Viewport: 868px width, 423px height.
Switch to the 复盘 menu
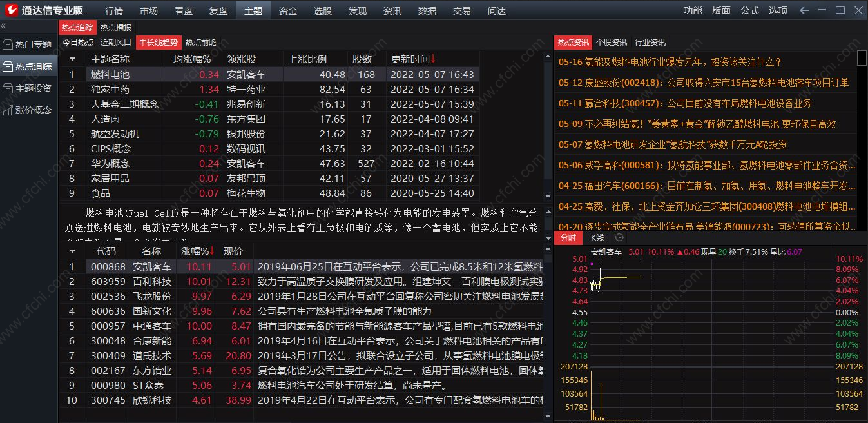tap(218, 10)
